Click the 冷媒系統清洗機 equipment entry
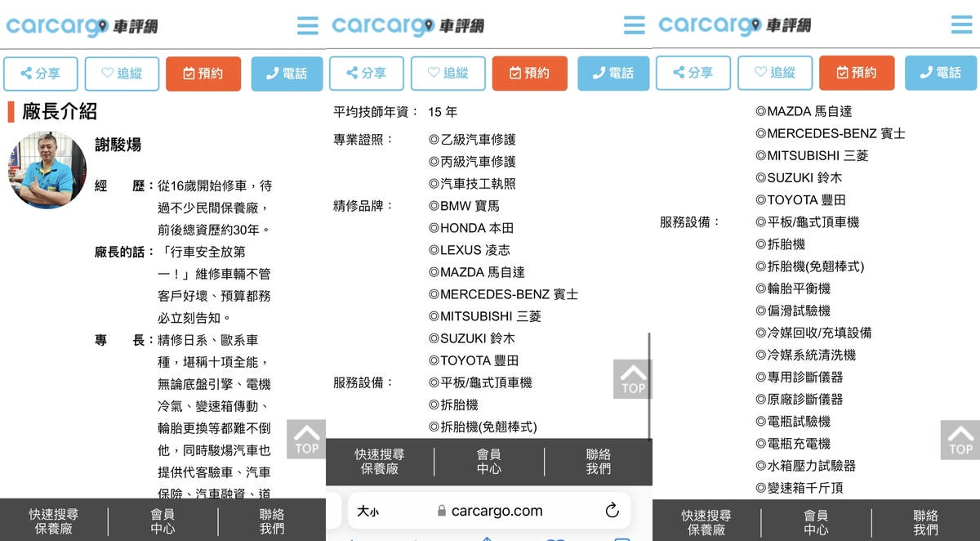Image resolution: width=980 pixels, height=541 pixels. (805, 355)
